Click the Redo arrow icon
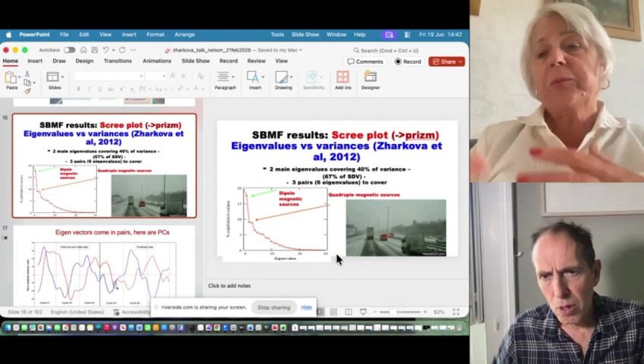 coord(122,50)
